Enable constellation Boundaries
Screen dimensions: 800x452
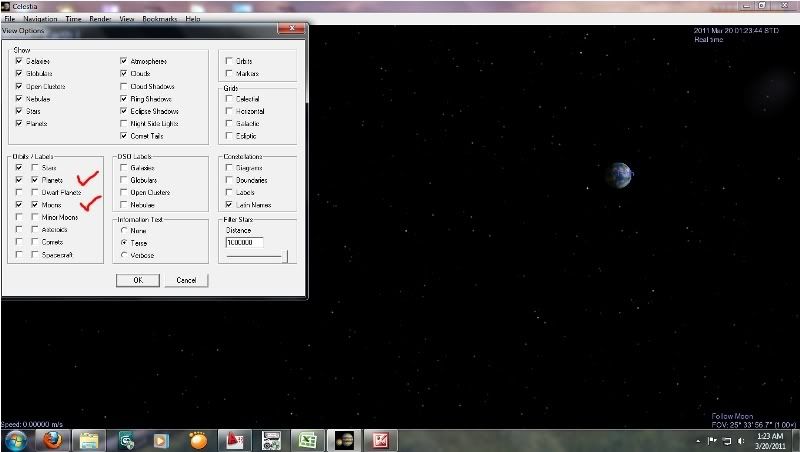tap(229, 180)
